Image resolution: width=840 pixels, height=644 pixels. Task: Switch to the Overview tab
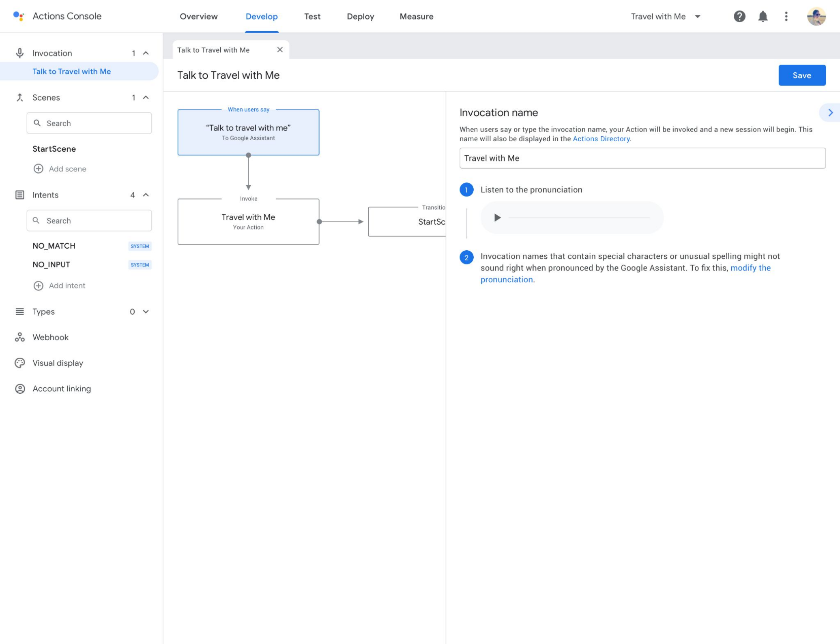coord(198,17)
